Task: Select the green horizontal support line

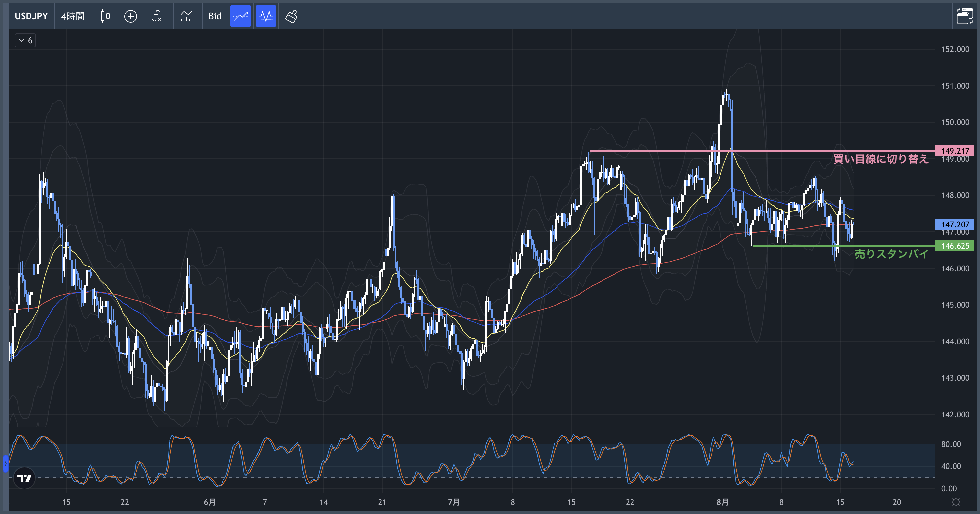Action: pyautogui.click(x=843, y=246)
